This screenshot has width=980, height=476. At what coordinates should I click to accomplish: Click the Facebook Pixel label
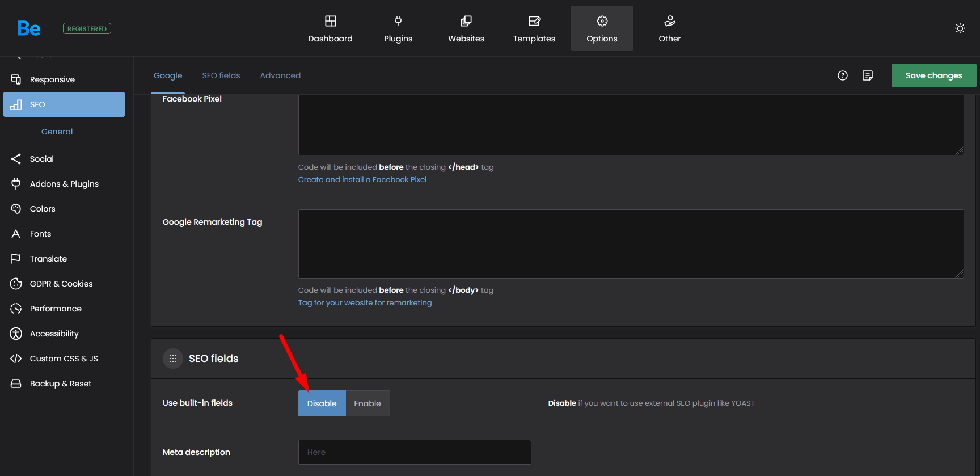point(192,99)
